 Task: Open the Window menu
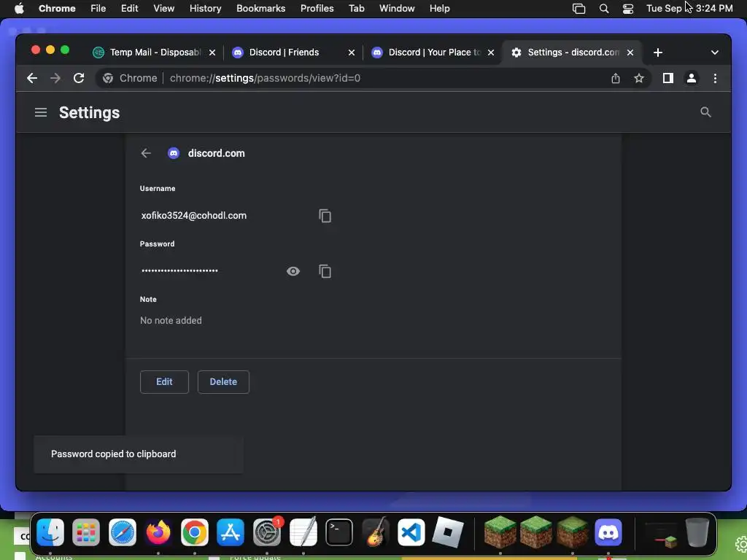(397, 9)
